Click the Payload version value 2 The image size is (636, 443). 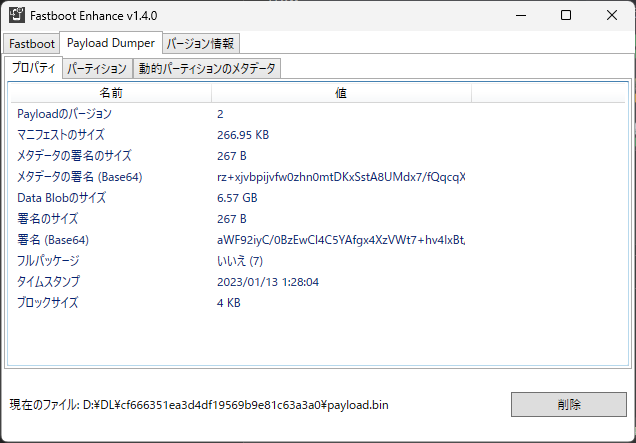[x=220, y=114]
